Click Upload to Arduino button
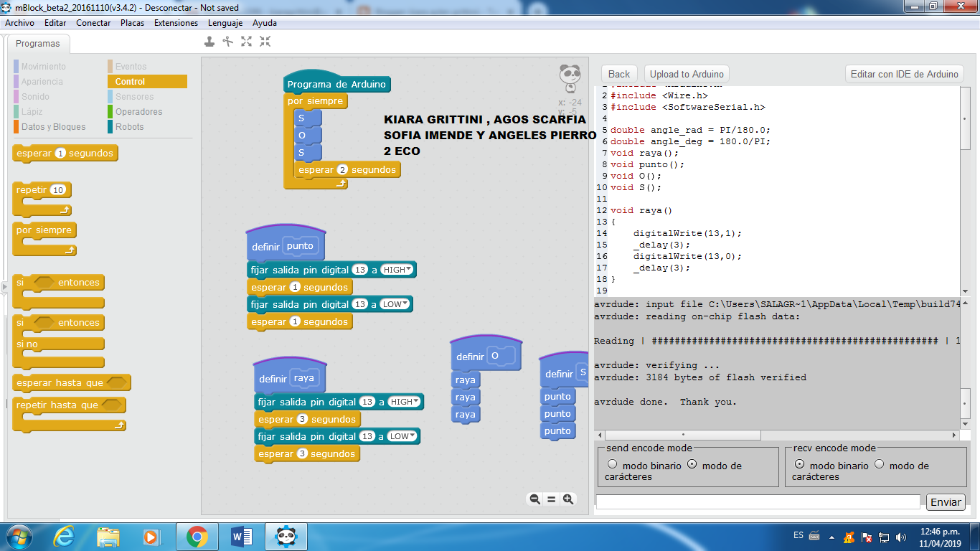 [687, 74]
